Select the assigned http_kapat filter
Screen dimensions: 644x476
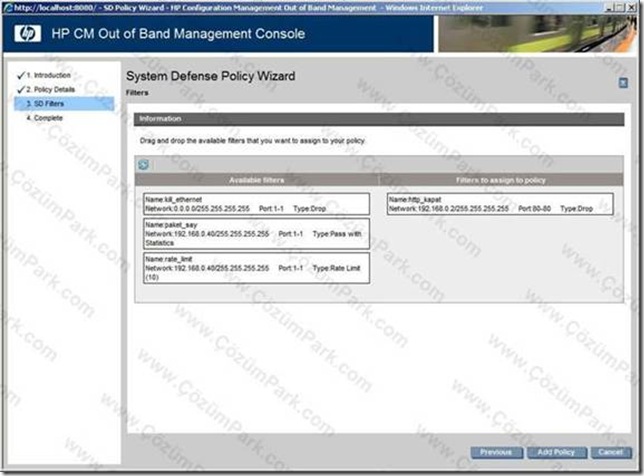click(500, 204)
